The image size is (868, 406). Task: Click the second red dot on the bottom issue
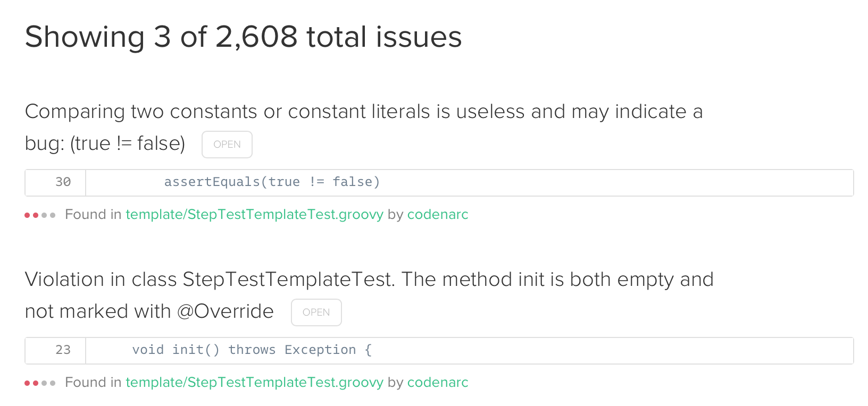click(x=35, y=383)
